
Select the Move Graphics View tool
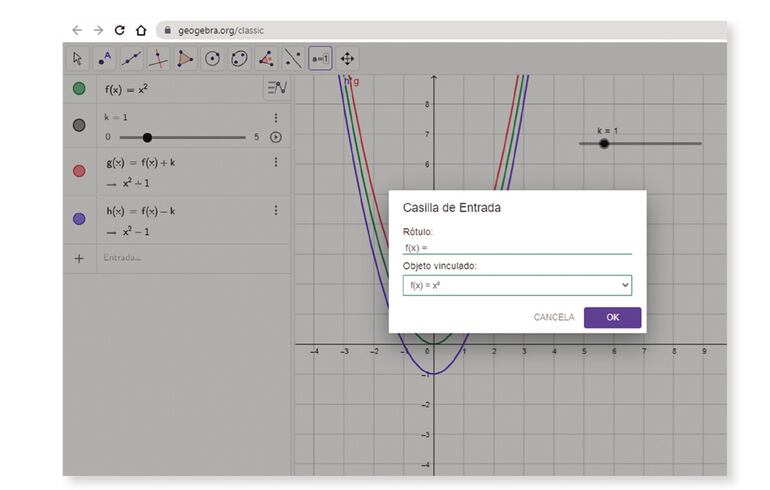click(x=347, y=59)
